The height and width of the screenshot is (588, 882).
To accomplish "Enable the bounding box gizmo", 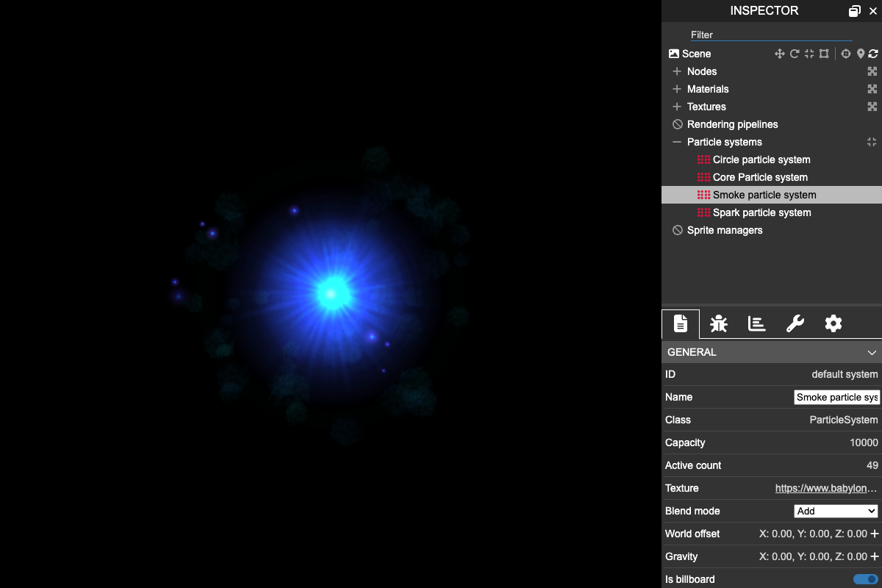I will (x=824, y=53).
